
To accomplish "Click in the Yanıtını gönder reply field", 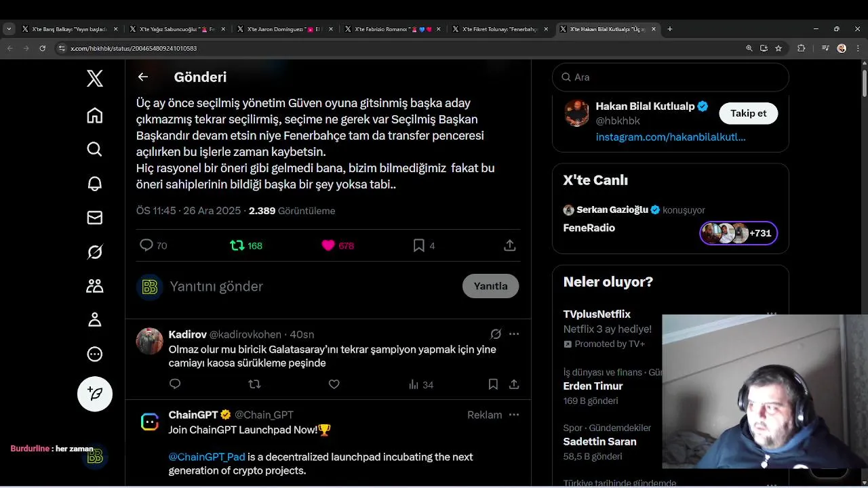I will pos(312,287).
